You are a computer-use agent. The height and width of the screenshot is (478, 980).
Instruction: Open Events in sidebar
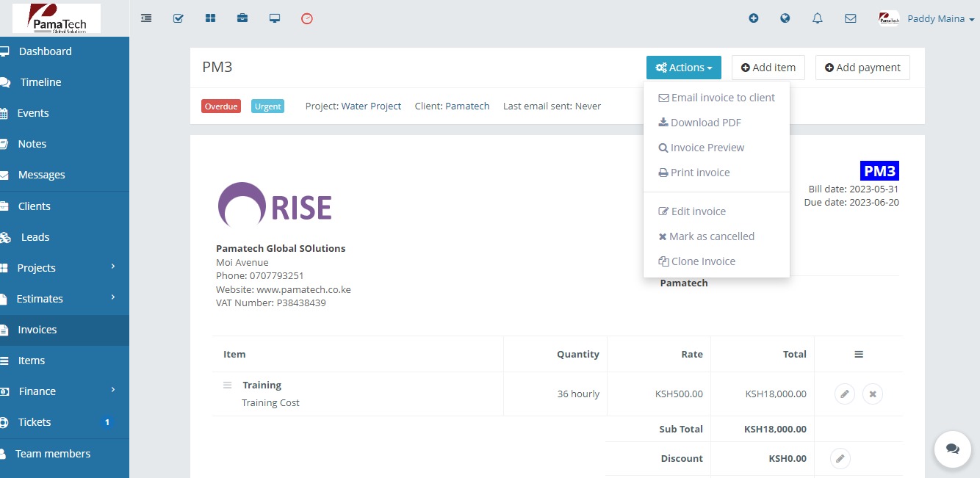point(65,113)
